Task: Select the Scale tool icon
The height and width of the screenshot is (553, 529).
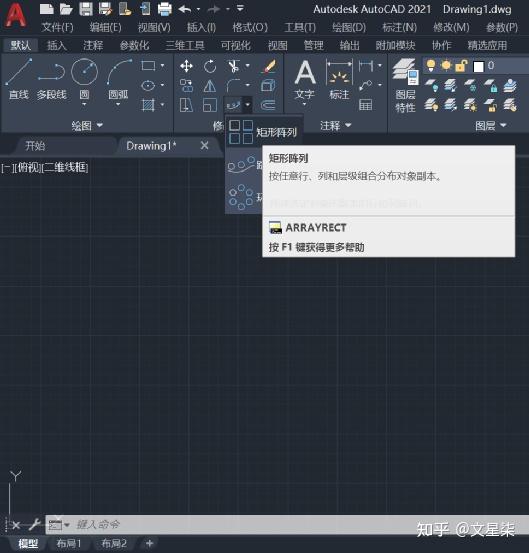Action: click(x=210, y=105)
